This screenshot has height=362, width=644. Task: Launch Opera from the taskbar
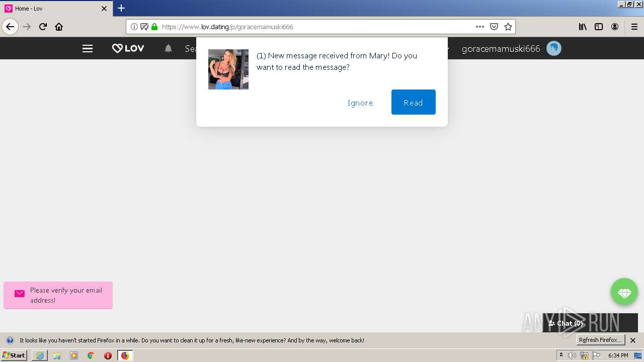click(x=108, y=355)
